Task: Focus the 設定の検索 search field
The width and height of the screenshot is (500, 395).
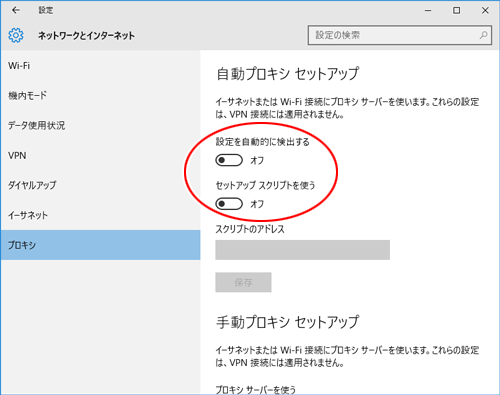Action: (399, 35)
